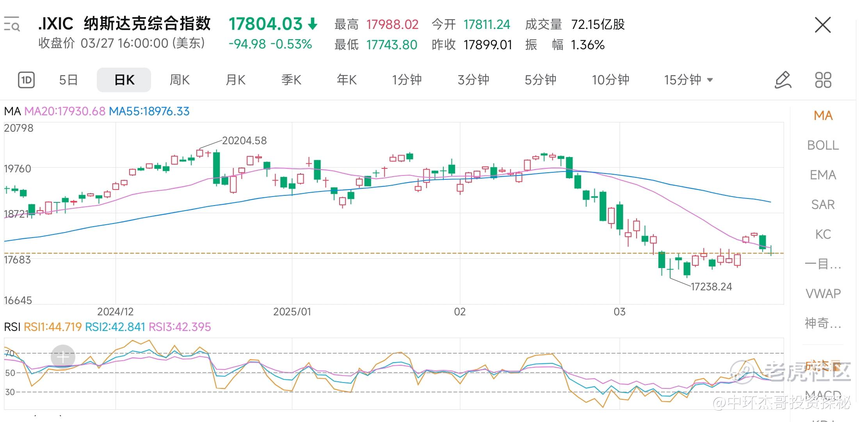
Task: Switch to 周K weekly candlestick tab
Action: click(180, 80)
